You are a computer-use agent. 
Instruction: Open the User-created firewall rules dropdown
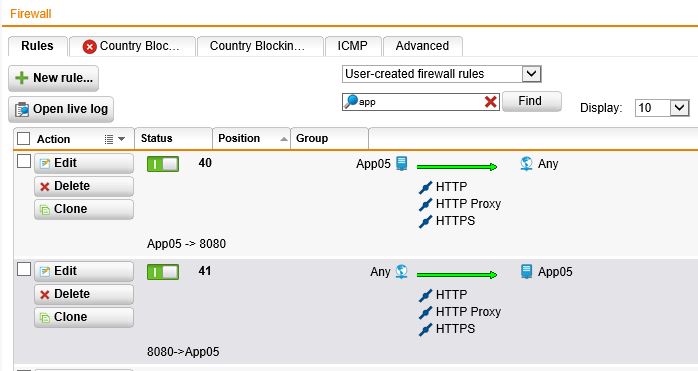point(442,74)
